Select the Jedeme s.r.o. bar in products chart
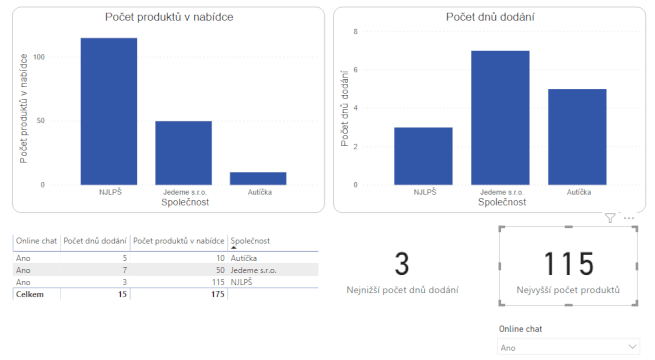 coord(183,153)
